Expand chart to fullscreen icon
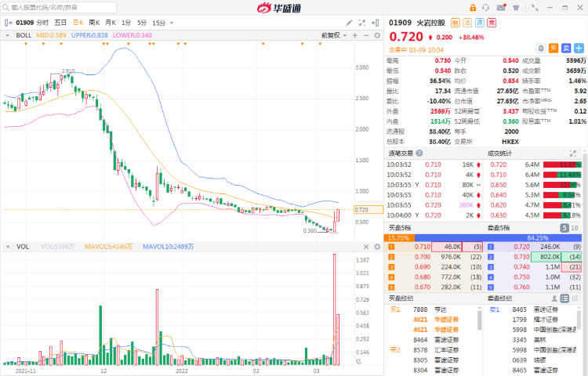Screen dimensions: 588x376 362,23
